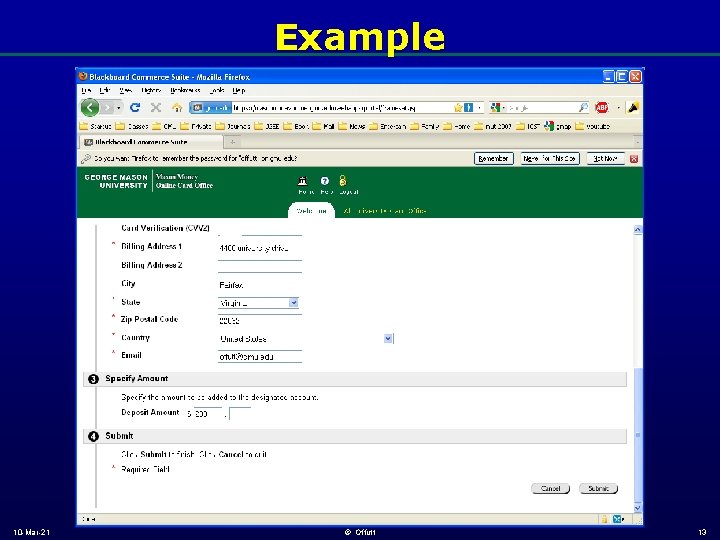Click the Zip Postal Code field
This screenshot has width=720, height=540.
[260, 321]
